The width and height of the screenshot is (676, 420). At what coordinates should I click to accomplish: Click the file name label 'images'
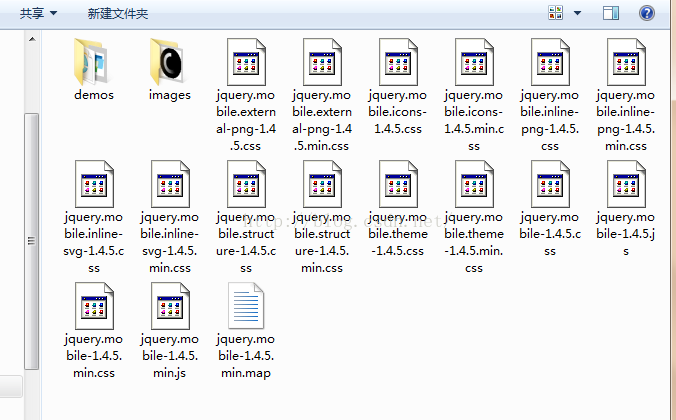170,95
